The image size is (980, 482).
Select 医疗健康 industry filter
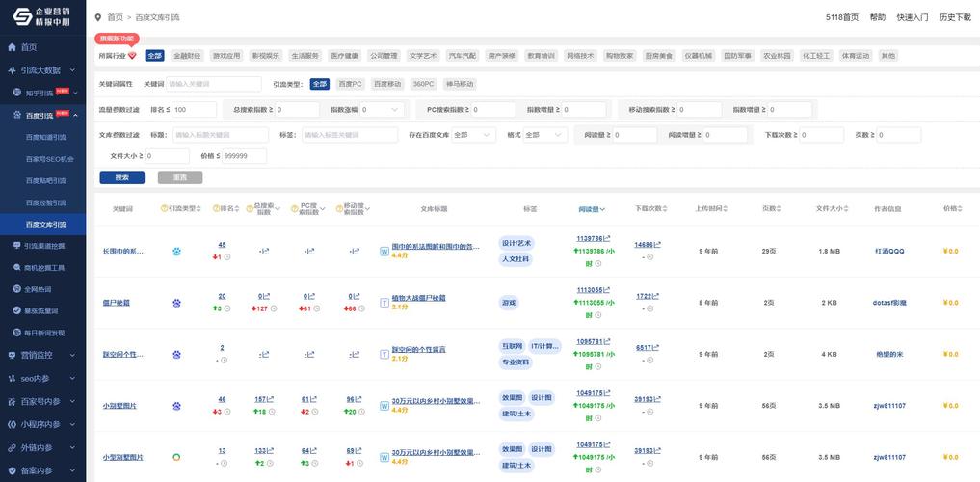pyautogui.click(x=344, y=56)
